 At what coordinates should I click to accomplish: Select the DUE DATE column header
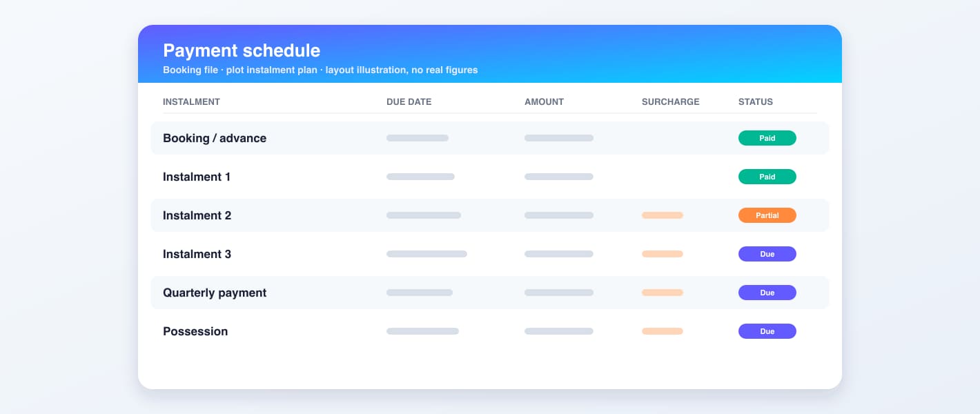[x=409, y=101]
